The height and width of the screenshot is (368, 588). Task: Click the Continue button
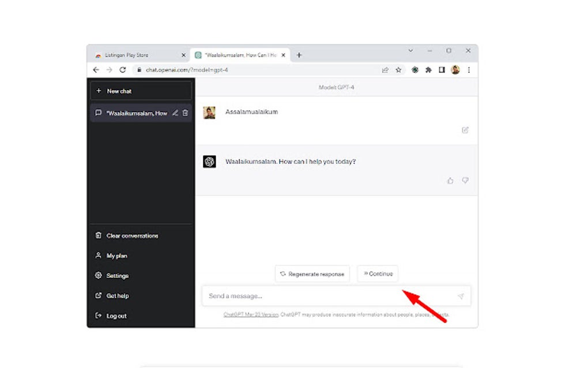coord(378,273)
